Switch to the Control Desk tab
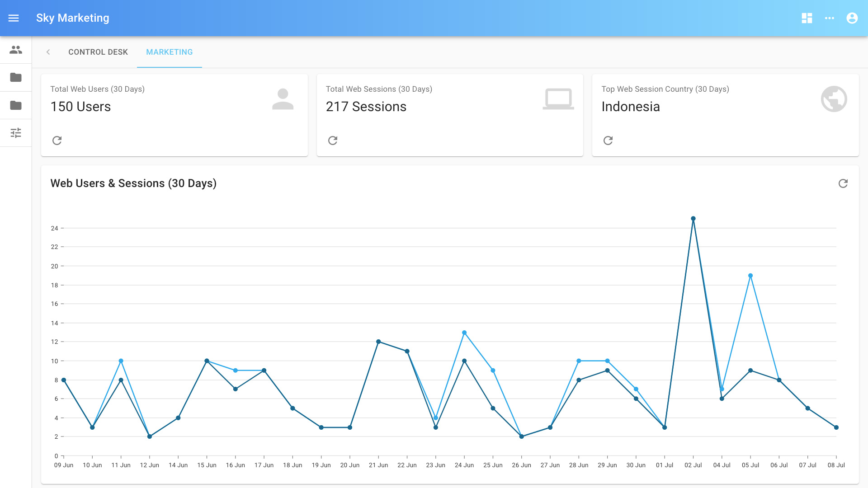868x488 pixels. 98,52
